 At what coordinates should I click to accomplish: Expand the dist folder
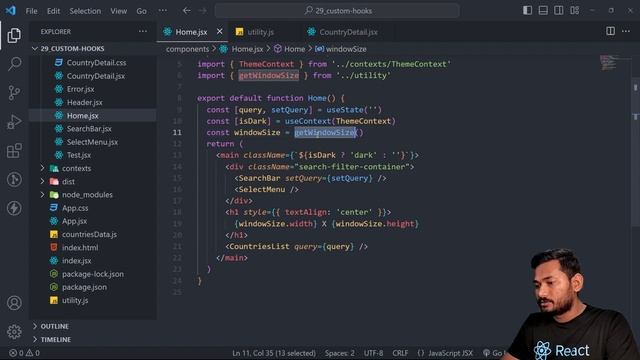coord(68,181)
